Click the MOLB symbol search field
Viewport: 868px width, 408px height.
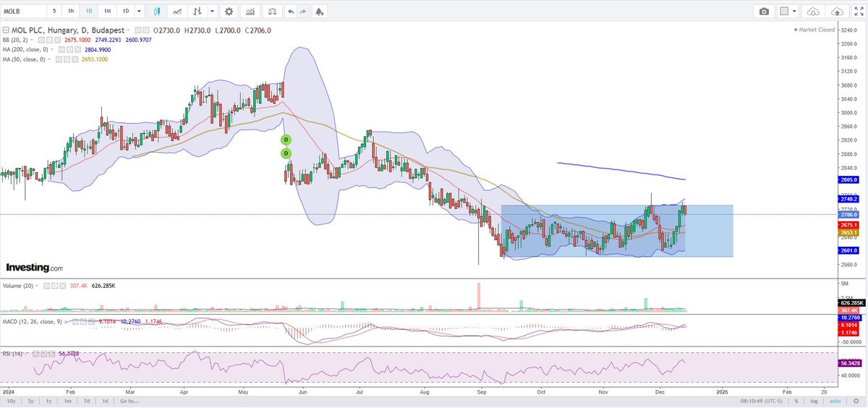(23, 12)
